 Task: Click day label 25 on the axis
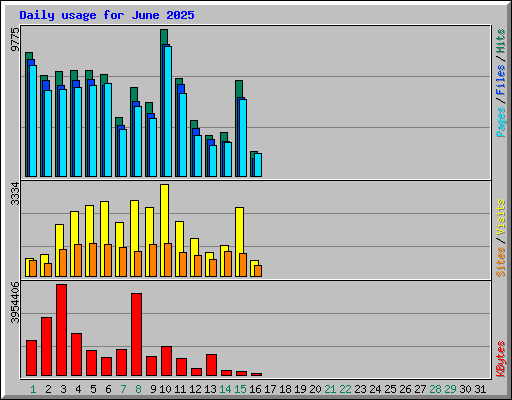pyautogui.click(x=390, y=389)
